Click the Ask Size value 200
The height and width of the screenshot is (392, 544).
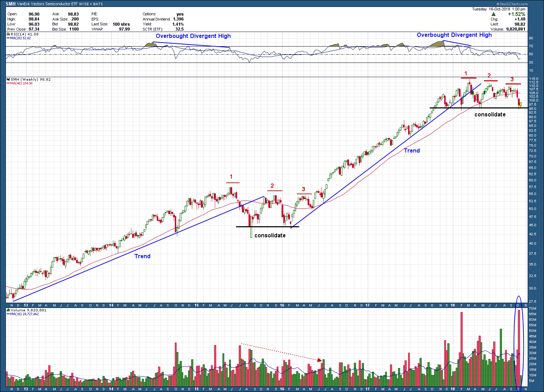(x=75, y=19)
